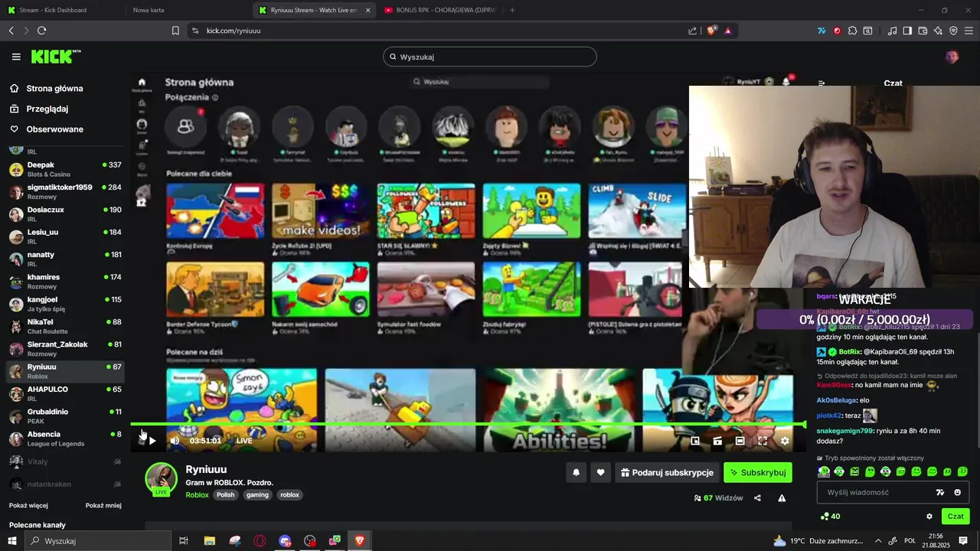Open the 7TV extension icon

(x=822, y=31)
